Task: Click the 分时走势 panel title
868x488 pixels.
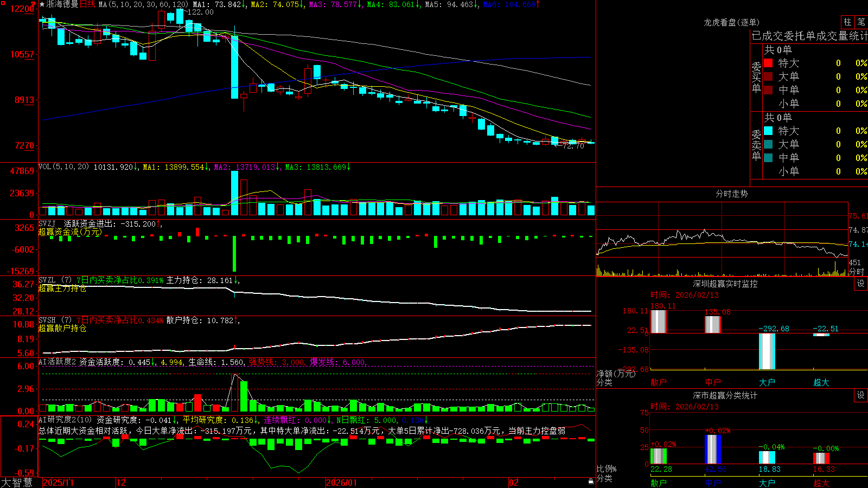Action: coord(732,194)
